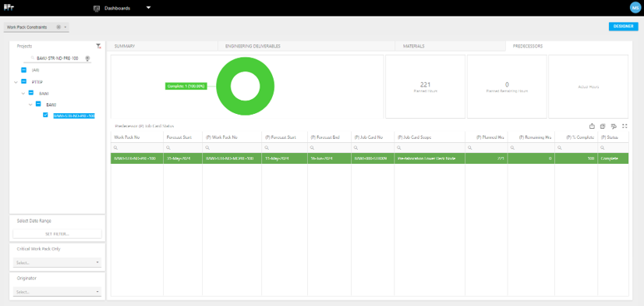Click the (P) Job Card No filter field
The height and width of the screenshot is (306, 644).
point(373,148)
